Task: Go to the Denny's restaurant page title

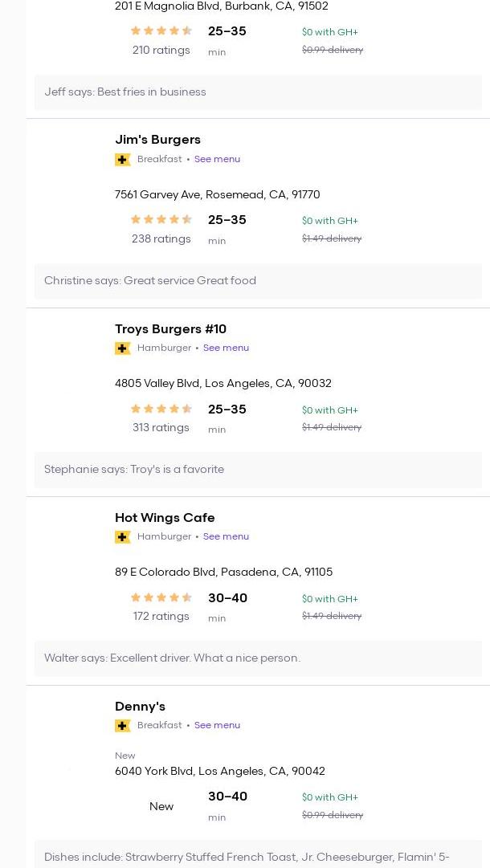Action: pyautogui.click(x=140, y=707)
